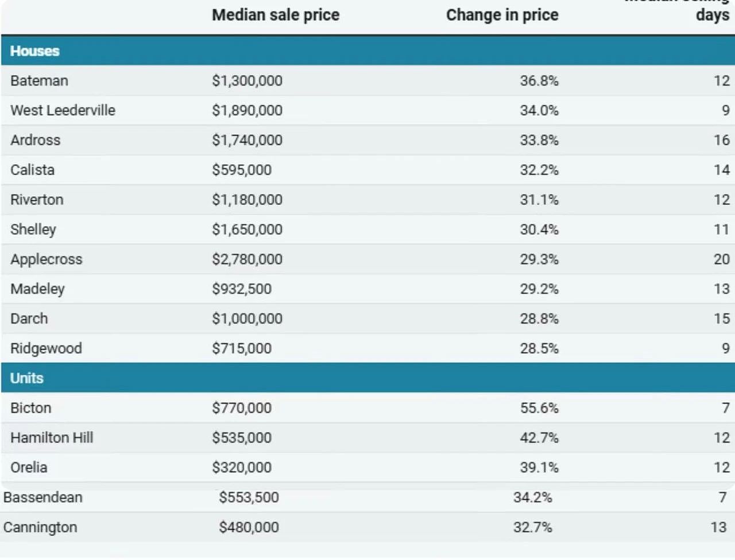This screenshot has width=735, height=560.
Task: Click the Darch $1,000,000 price cell
Action: tap(247, 319)
